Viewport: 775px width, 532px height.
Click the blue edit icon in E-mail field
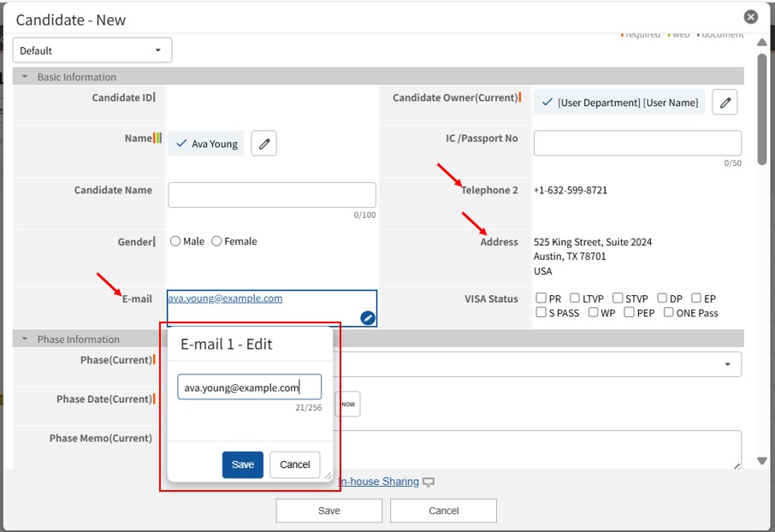click(x=367, y=318)
